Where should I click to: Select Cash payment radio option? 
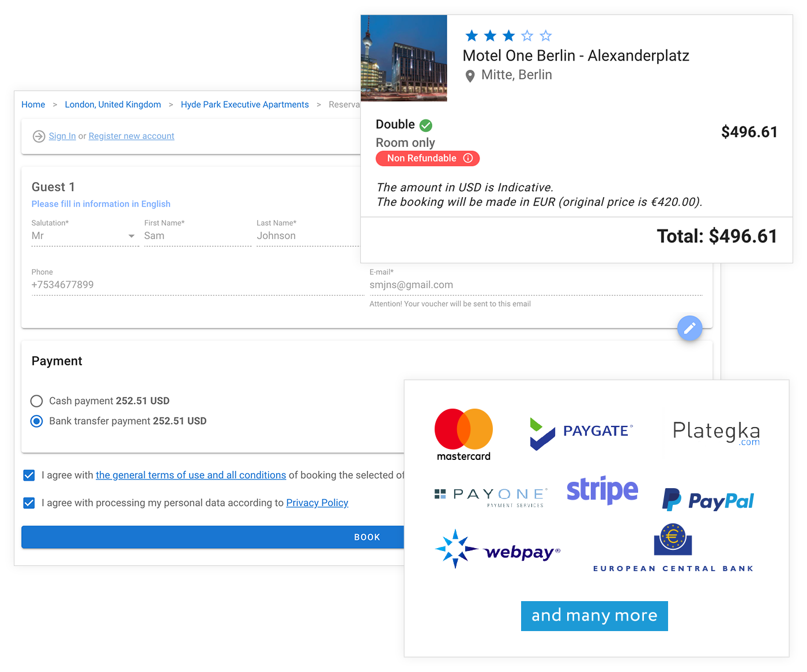click(x=37, y=401)
